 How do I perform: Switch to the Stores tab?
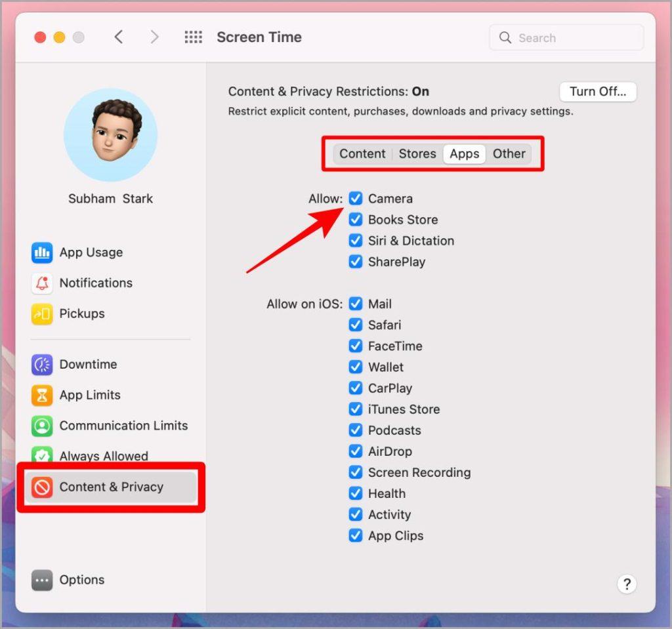[x=417, y=154]
